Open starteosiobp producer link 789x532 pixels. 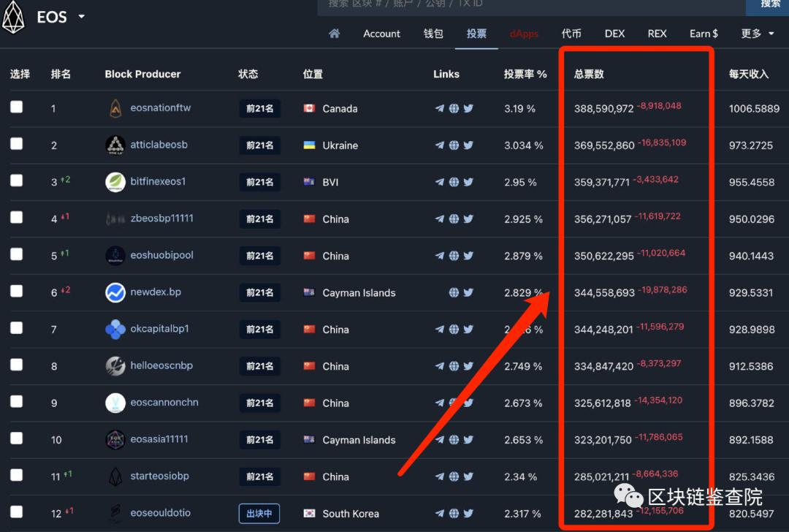159,476
